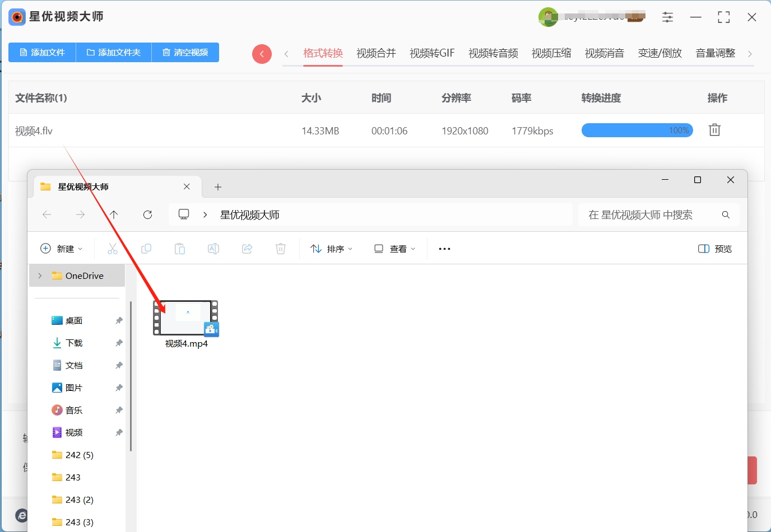
Task: Click the 100% conversion progress bar
Action: pyautogui.click(x=637, y=130)
